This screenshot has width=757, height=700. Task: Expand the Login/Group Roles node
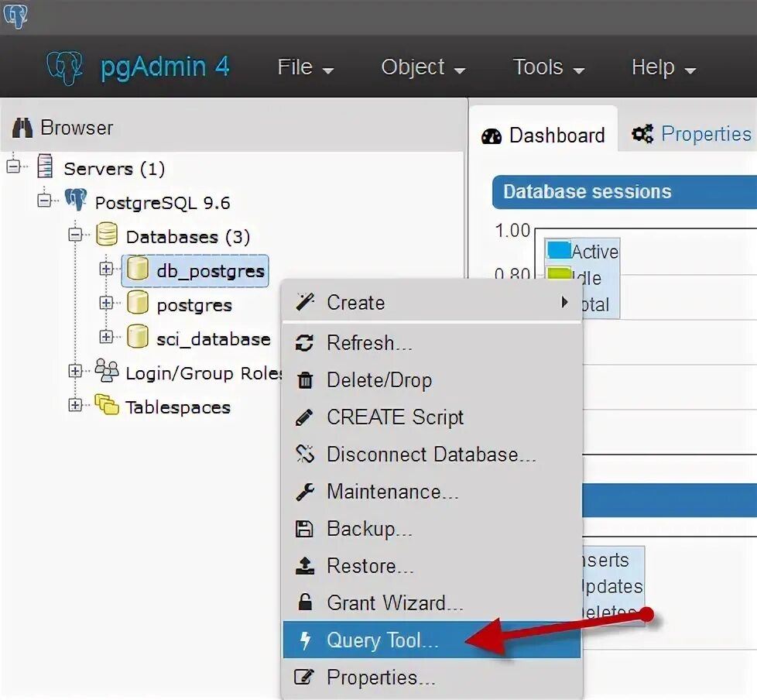click(75, 371)
